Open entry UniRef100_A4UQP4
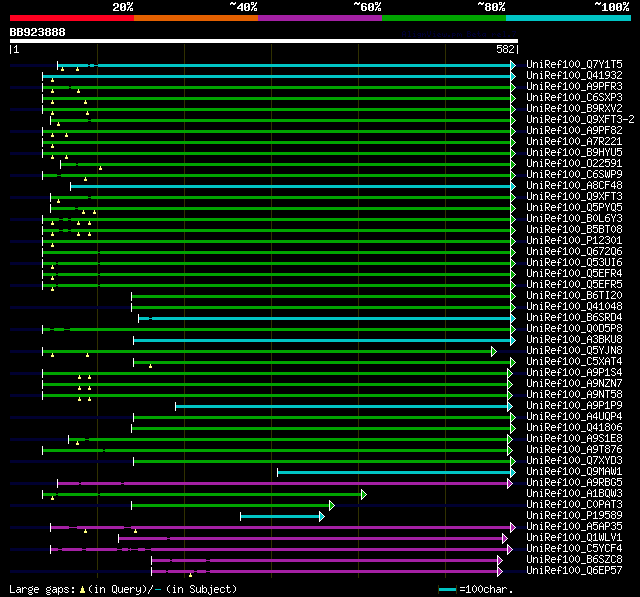 coord(574,417)
